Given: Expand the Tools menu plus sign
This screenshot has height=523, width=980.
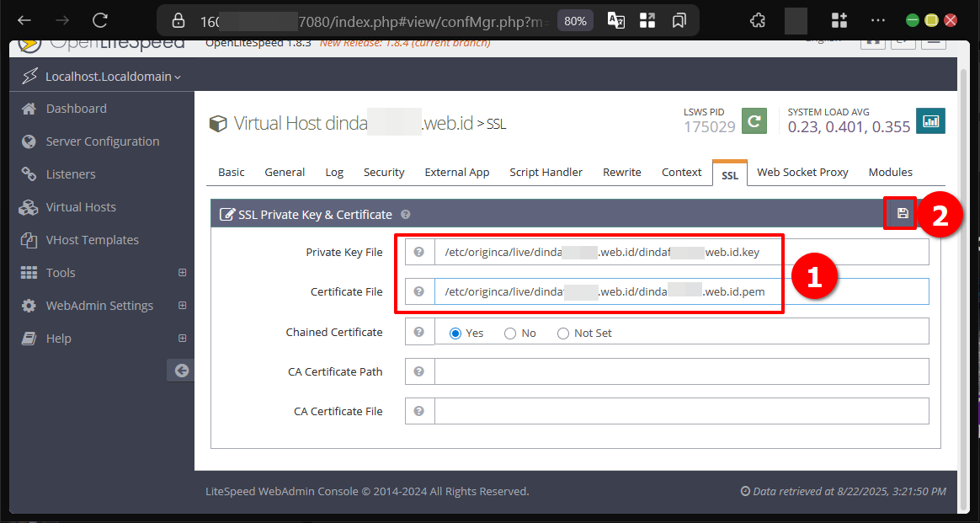Looking at the screenshot, I should click(x=183, y=272).
